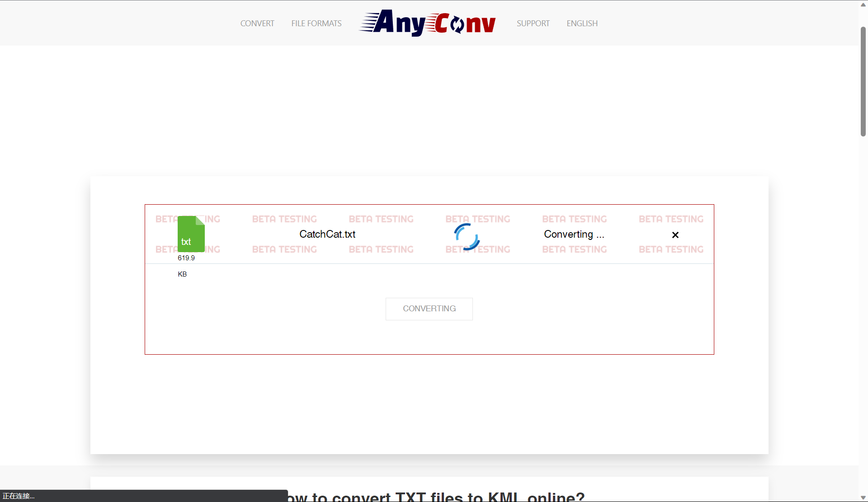868x502 pixels.
Task: Expand the ENGLISH language selector dropdown
Action: pos(582,23)
